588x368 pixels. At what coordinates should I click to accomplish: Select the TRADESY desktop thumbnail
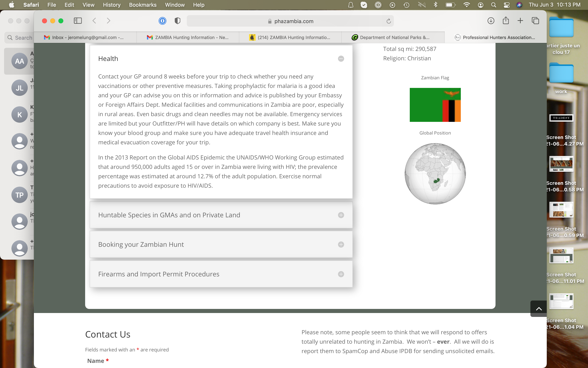pyautogui.click(x=561, y=118)
